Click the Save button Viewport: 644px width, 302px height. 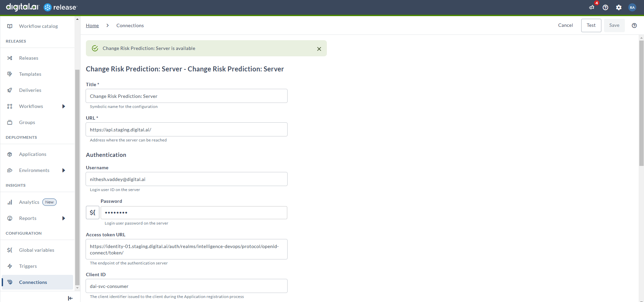pos(614,25)
